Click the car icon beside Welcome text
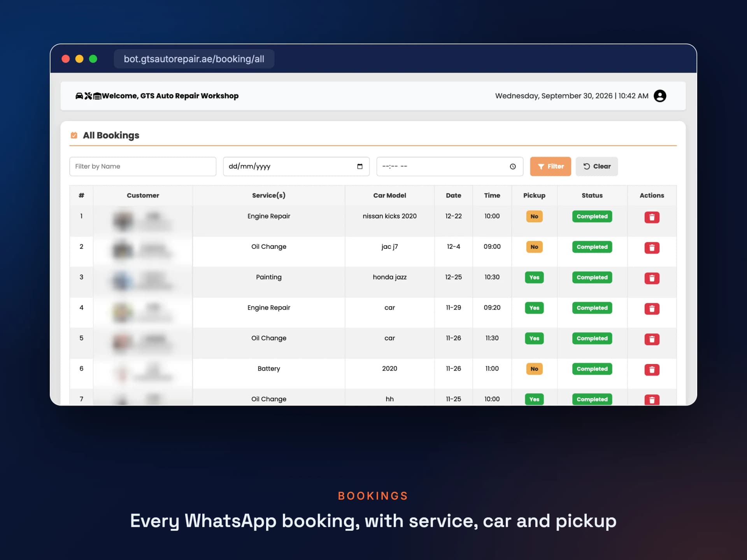Viewport: 747px width, 560px height. tap(79, 96)
